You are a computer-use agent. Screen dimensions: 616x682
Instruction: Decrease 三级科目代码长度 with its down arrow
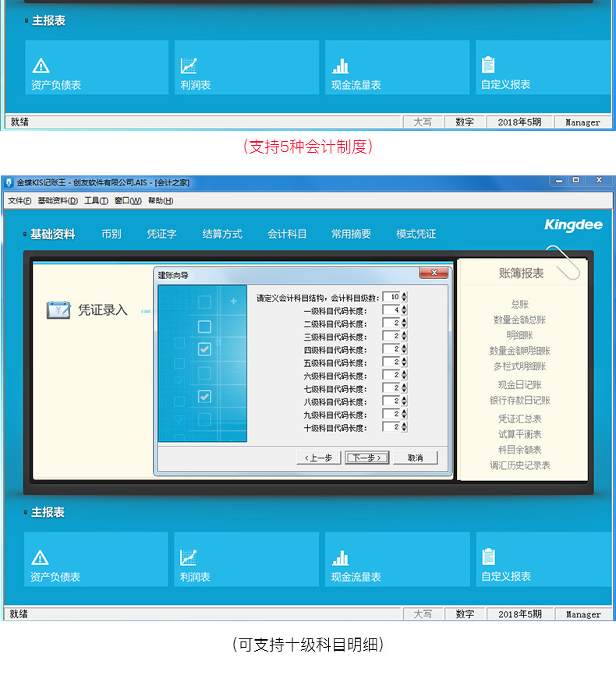pos(405,338)
